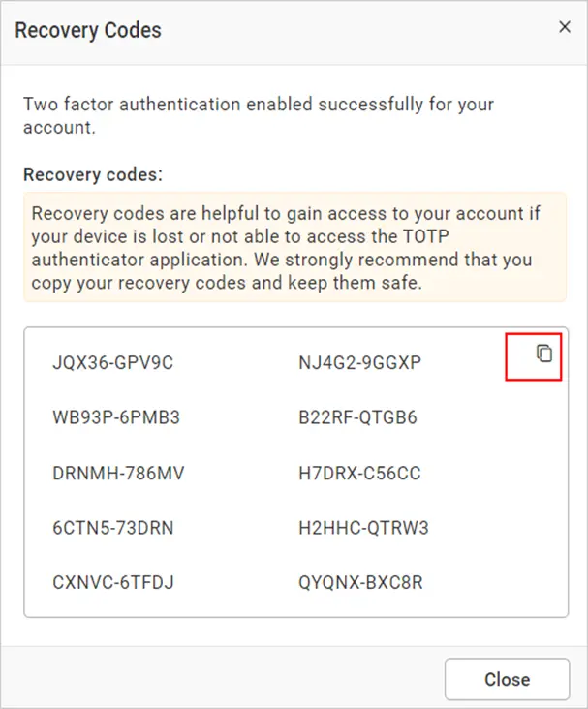Click the Close button
The height and width of the screenshot is (709, 588).
[507, 679]
